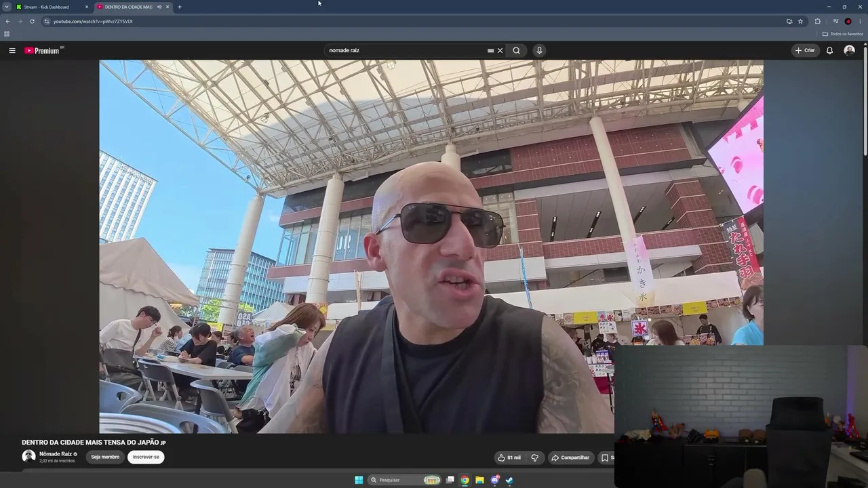Viewport: 868px width, 488px height.
Task: Go back to previous page
Action: coord(7,21)
